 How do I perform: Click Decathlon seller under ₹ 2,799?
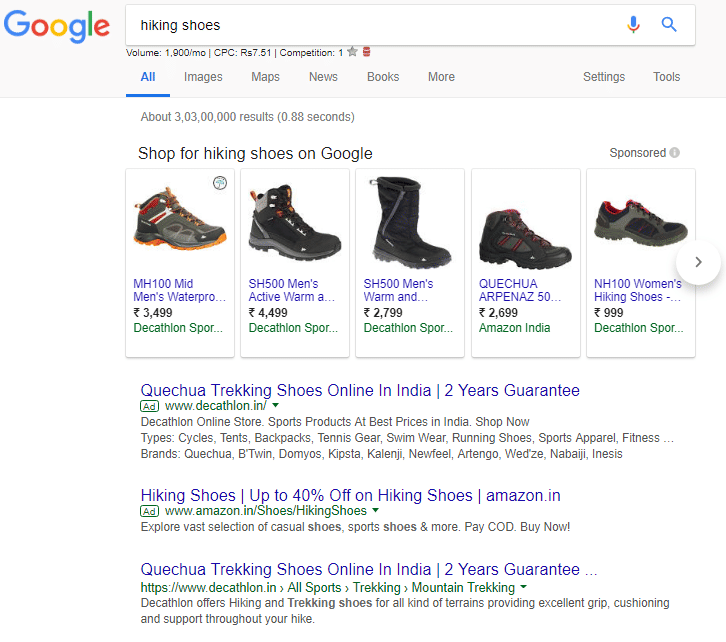coord(408,328)
